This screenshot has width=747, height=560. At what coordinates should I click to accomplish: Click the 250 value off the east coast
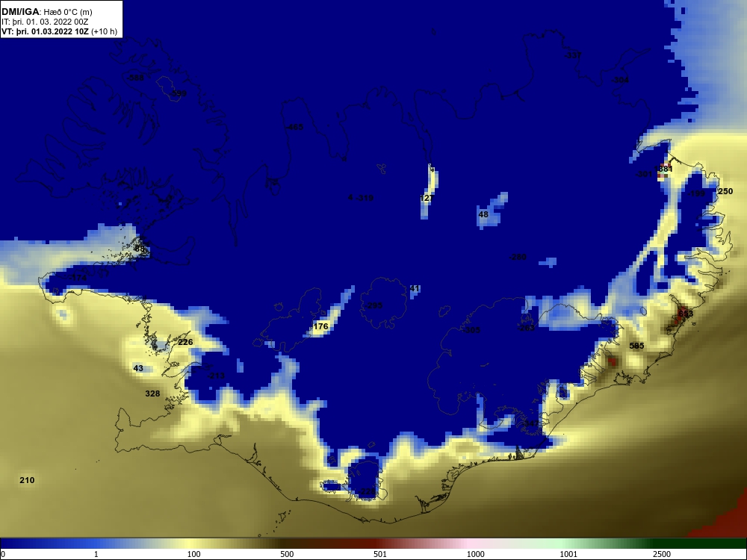[725, 191]
